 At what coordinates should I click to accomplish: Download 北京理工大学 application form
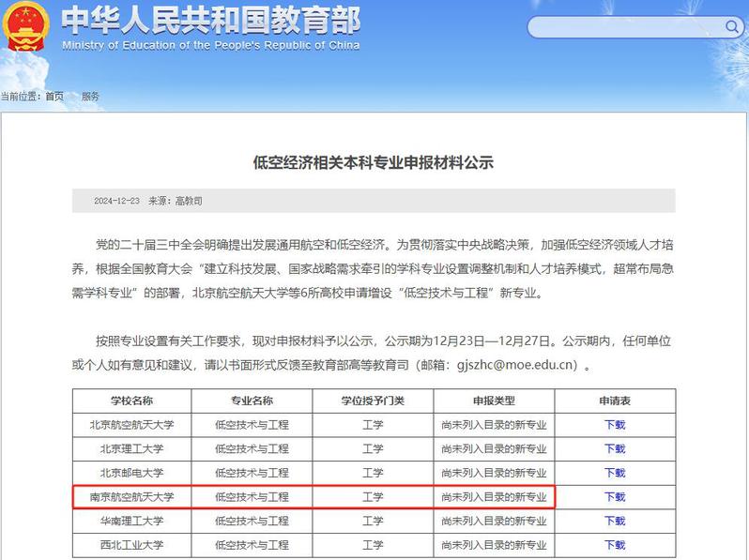click(614, 449)
